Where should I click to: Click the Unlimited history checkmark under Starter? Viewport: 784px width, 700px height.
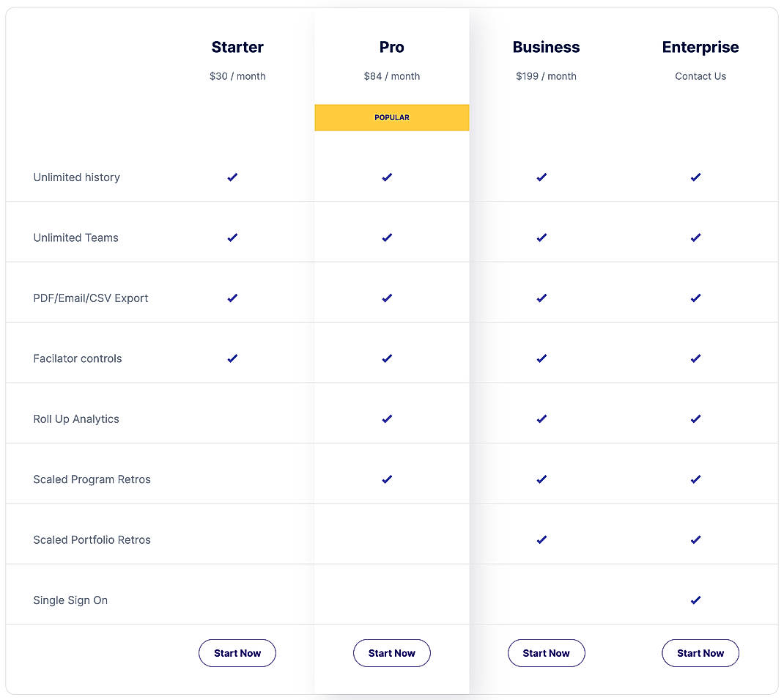tap(232, 177)
